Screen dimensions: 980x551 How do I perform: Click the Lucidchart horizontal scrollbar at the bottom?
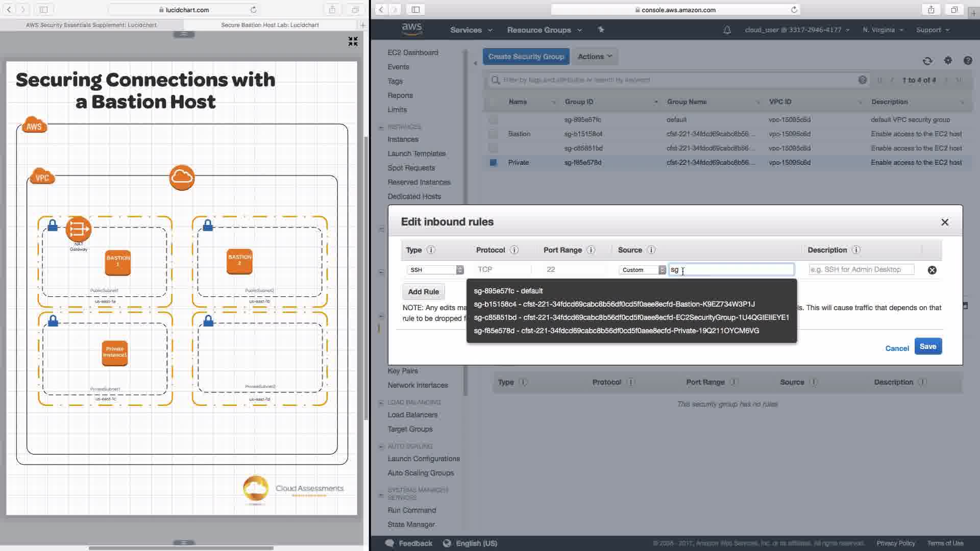[181, 548]
